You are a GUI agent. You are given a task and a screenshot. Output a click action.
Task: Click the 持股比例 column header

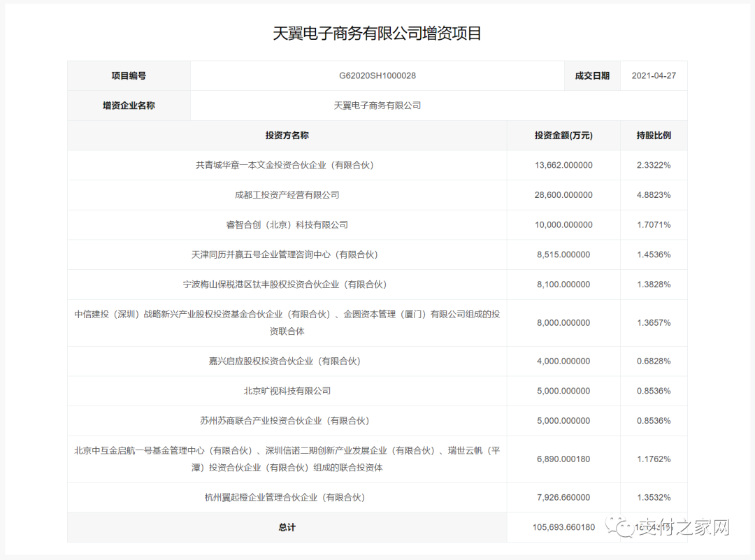654,136
